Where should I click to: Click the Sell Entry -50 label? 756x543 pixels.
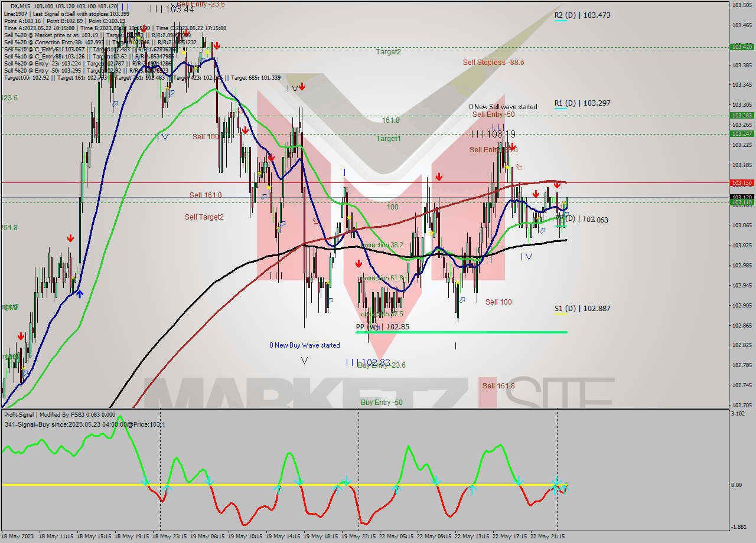click(493, 115)
